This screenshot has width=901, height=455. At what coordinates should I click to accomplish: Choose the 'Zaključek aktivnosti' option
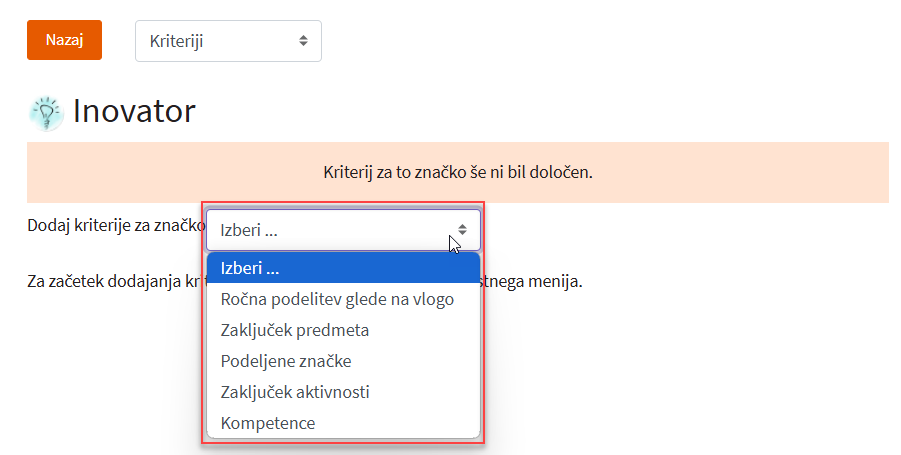click(x=295, y=392)
